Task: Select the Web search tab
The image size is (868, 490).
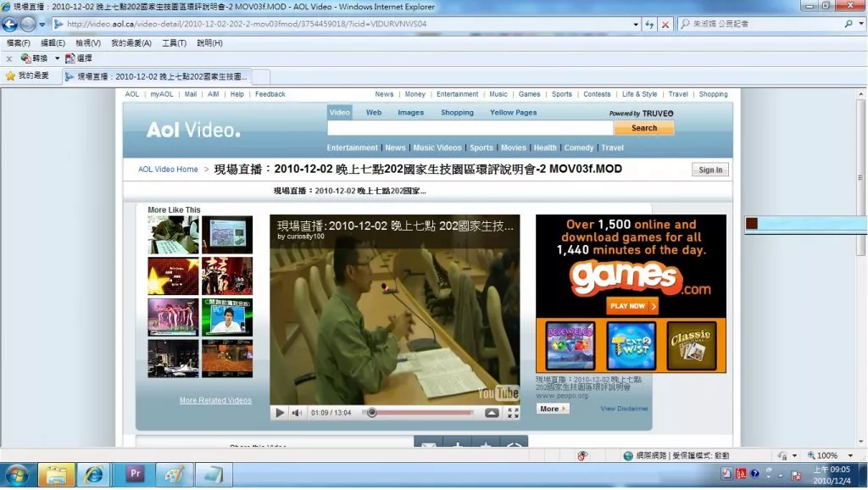Action: (x=374, y=113)
